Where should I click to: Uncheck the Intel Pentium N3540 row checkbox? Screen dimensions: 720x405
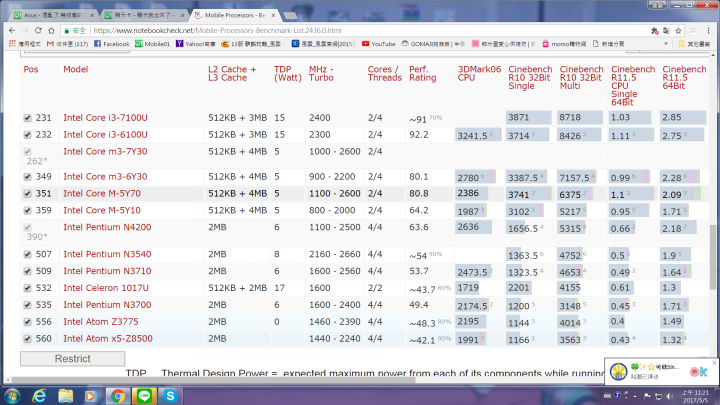28,254
